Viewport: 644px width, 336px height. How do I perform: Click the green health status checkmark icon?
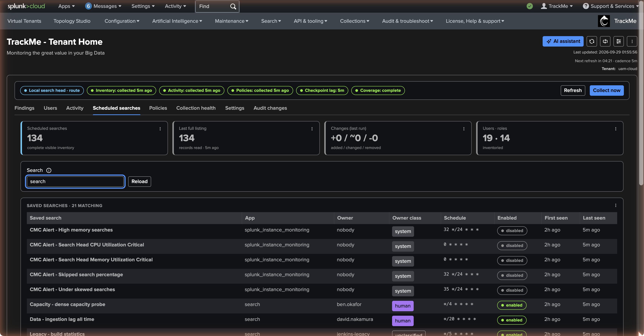pyautogui.click(x=530, y=6)
